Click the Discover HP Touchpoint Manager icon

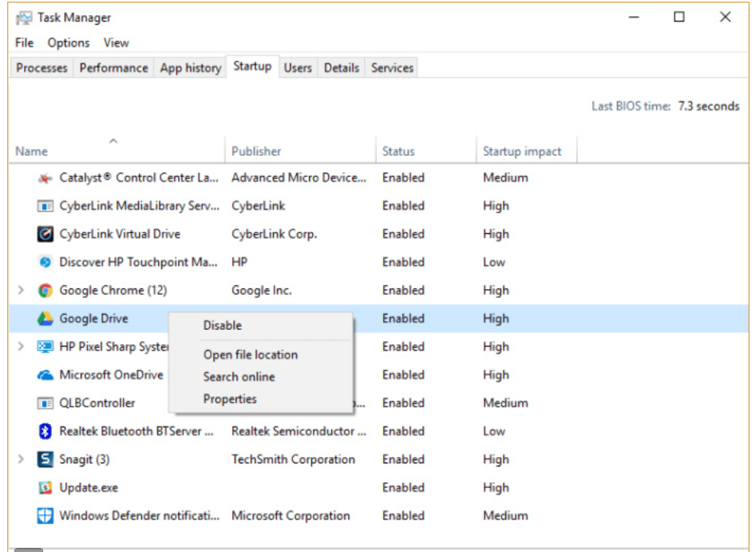click(x=45, y=262)
